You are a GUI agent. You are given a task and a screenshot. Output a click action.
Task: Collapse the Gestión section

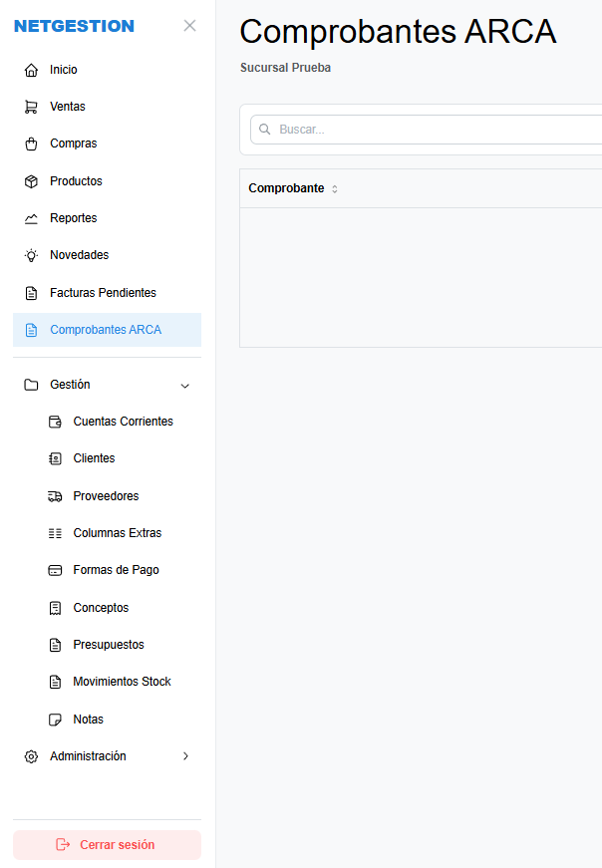(x=184, y=385)
